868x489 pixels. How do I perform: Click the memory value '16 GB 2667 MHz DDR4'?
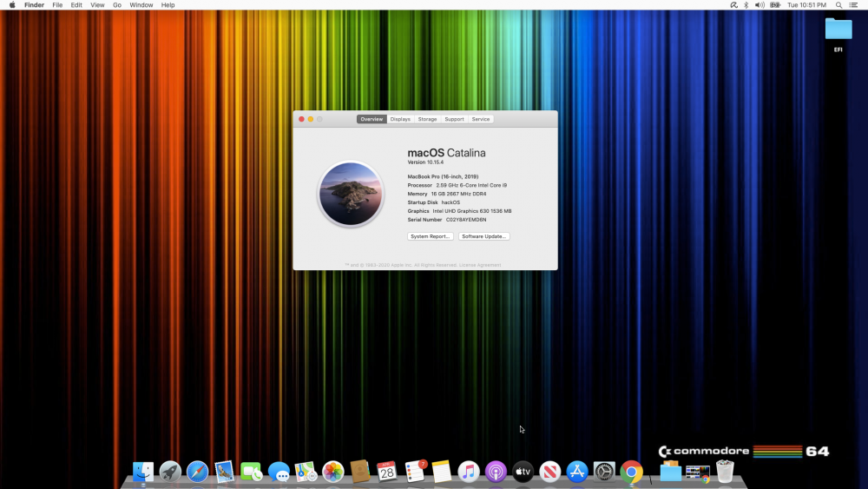[x=458, y=194]
